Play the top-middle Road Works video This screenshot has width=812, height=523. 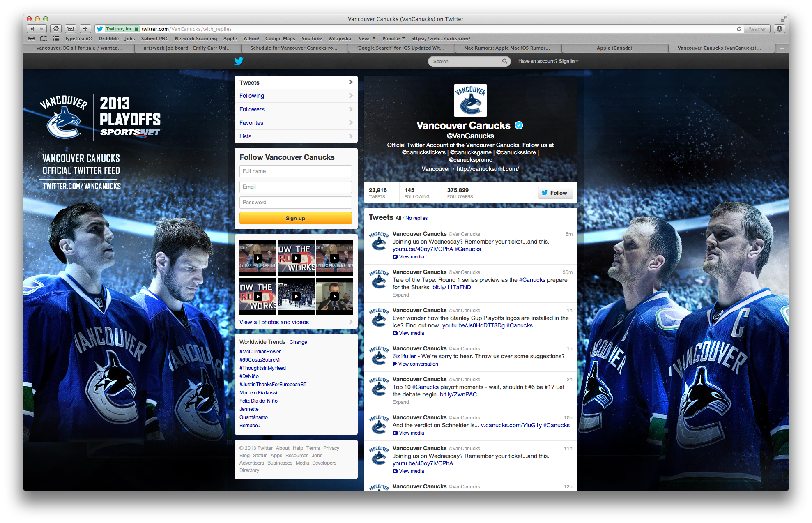pyautogui.click(x=296, y=258)
